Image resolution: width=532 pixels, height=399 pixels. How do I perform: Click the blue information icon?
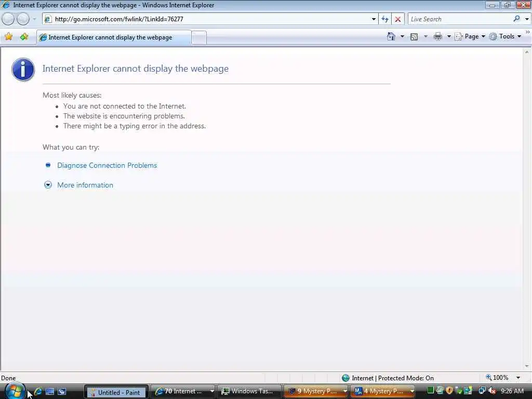tap(23, 69)
